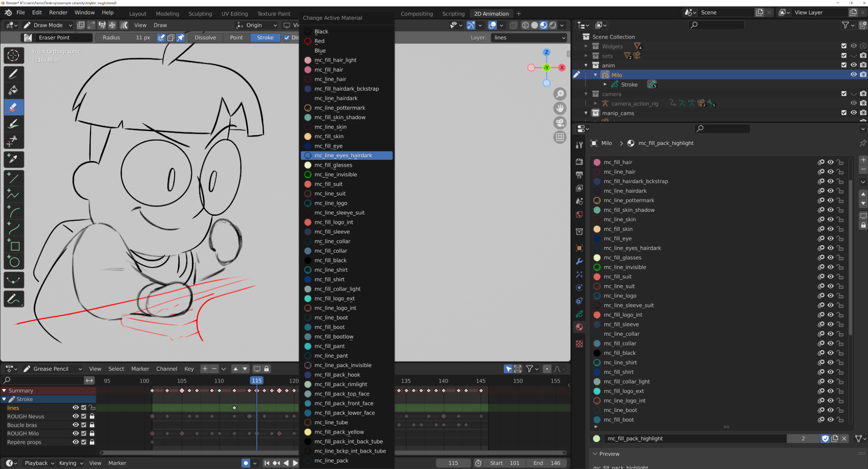868x469 pixels.
Task: Hide the lines layer in the dope sheet
Action: click(76, 407)
